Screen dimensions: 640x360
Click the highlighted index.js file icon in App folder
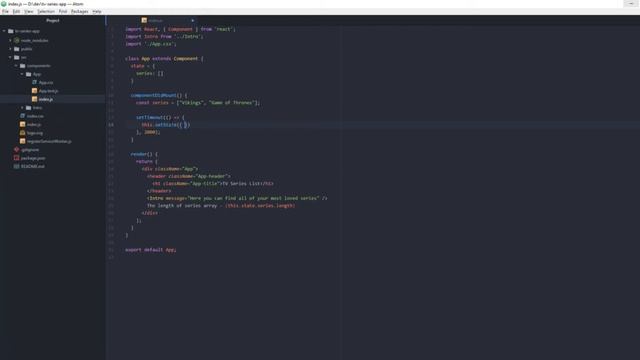34,99
